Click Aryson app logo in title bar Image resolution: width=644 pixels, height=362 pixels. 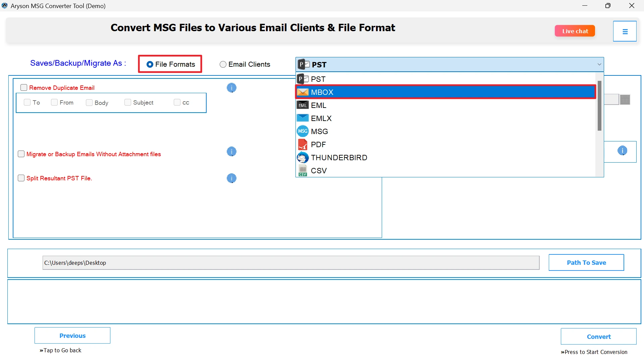coord(5,6)
